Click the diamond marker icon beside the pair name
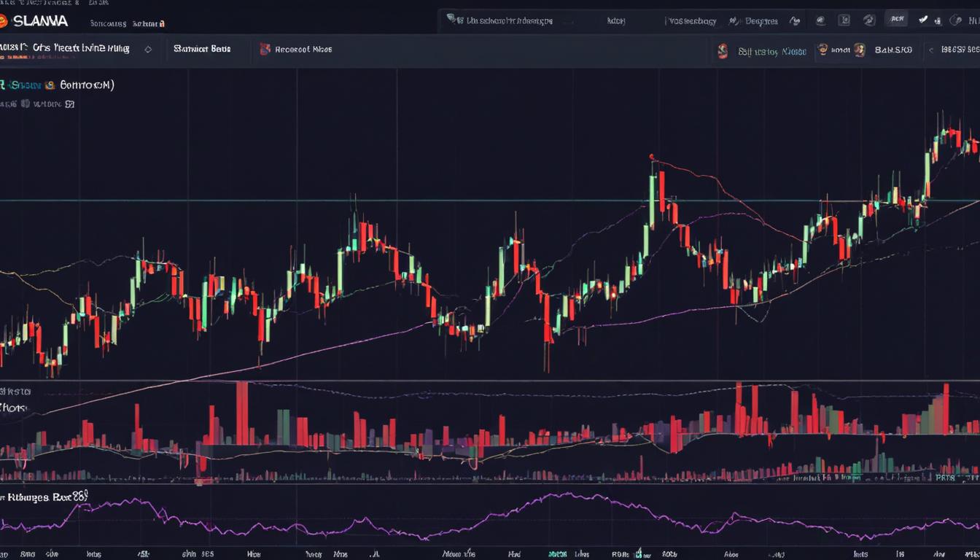The image size is (980, 560). point(149,48)
